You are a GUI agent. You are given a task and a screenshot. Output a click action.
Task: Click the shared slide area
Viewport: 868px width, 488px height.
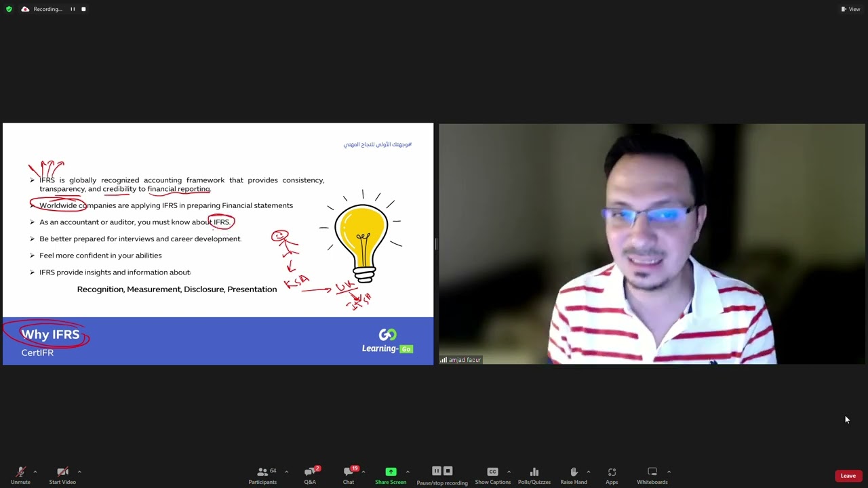[218, 244]
